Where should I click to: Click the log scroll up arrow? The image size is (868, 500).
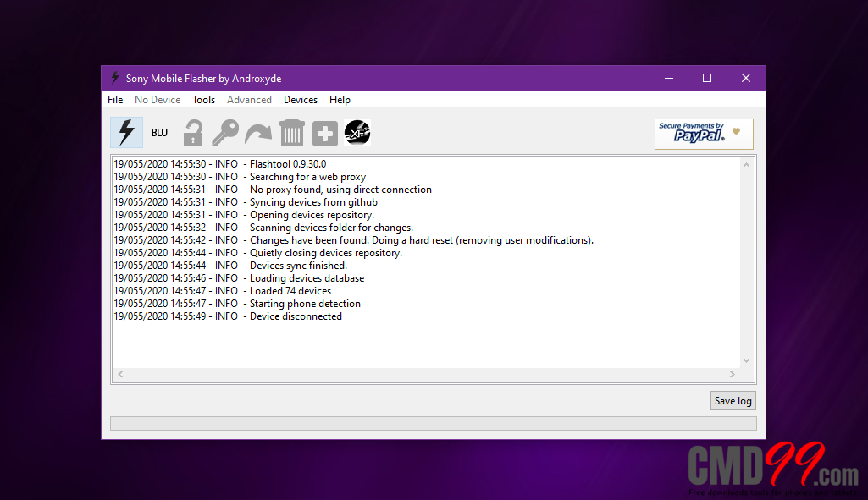pyautogui.click(x=746, y=165)
